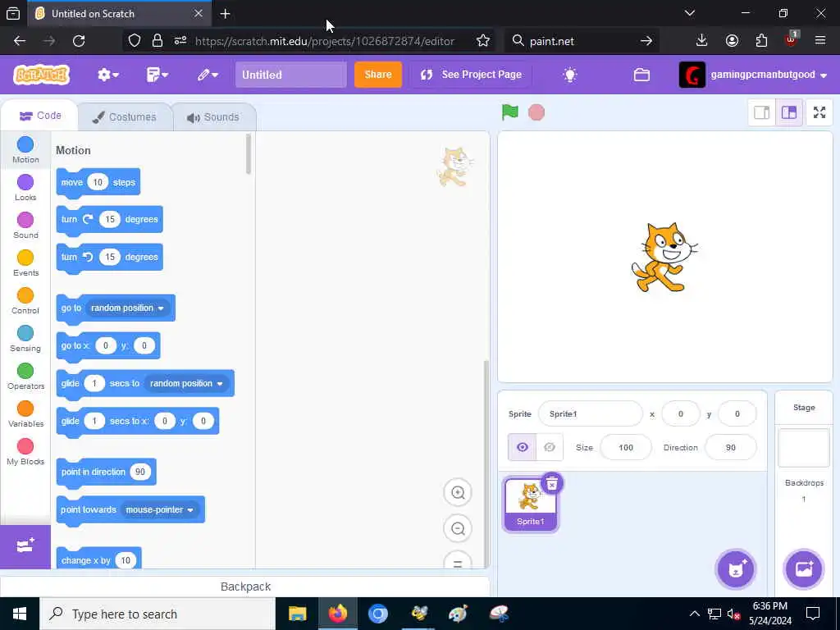The width and height of the screenshot is (840, 630).
Task: Select the Sprite1 thumbnail
Action: (x=530, y=505)
